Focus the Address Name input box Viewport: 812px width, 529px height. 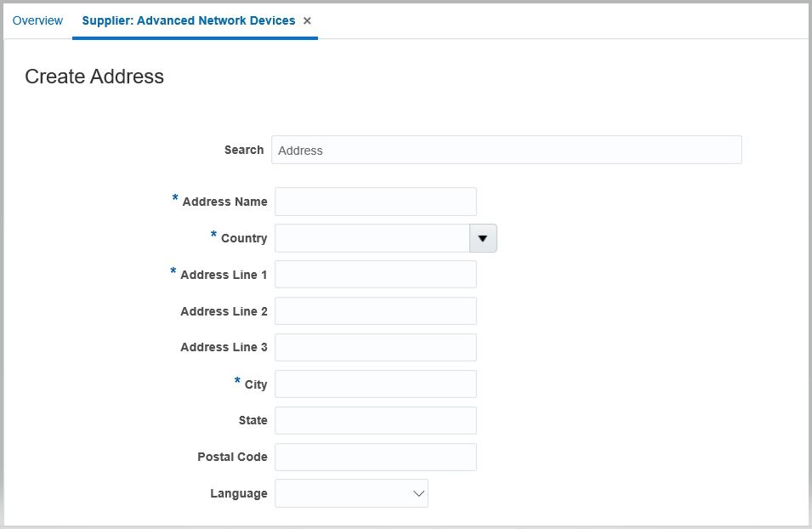point(375,202)
